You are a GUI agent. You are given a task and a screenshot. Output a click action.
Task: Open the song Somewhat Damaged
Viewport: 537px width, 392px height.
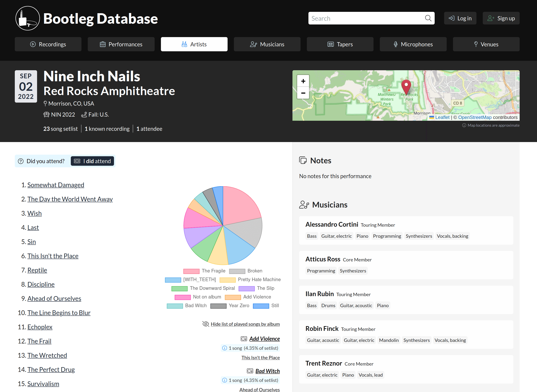[56, 185]
